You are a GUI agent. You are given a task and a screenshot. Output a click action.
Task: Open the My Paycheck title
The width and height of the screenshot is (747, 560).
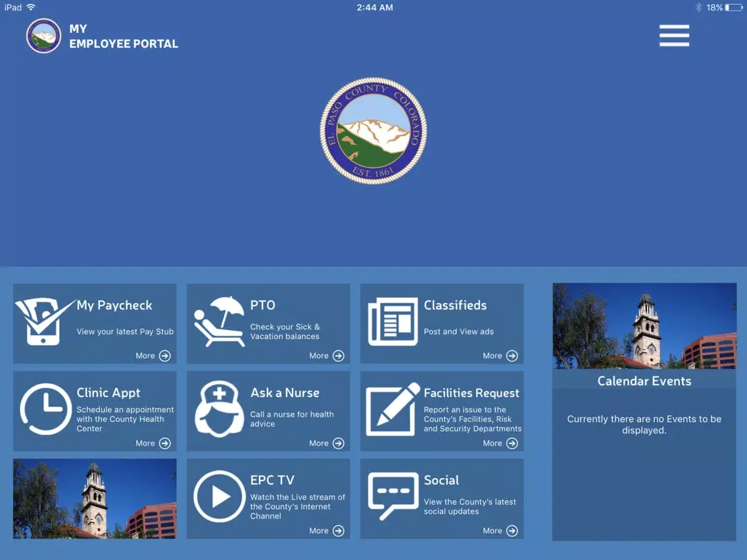pos(114,305)
